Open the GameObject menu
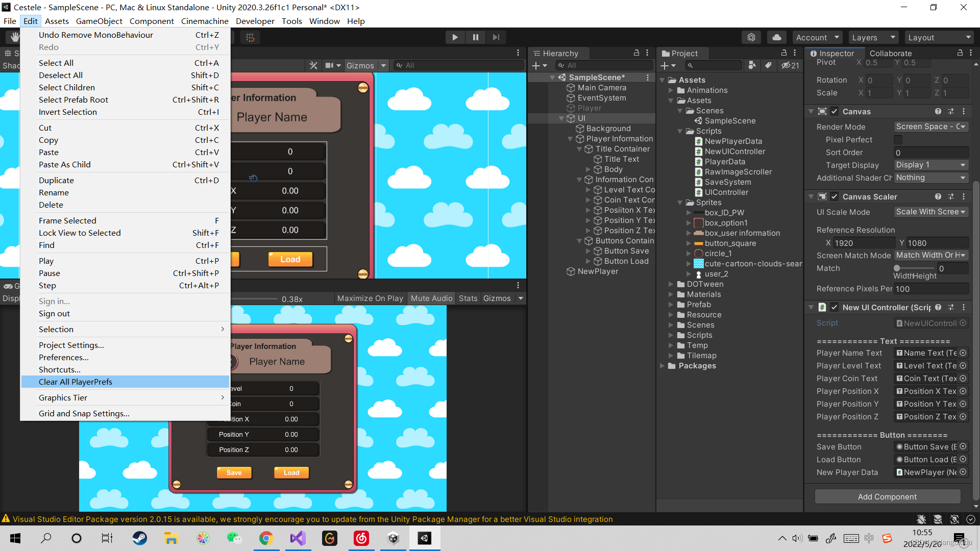The height and width of the screenshot is (551, 980). (99, 21)
